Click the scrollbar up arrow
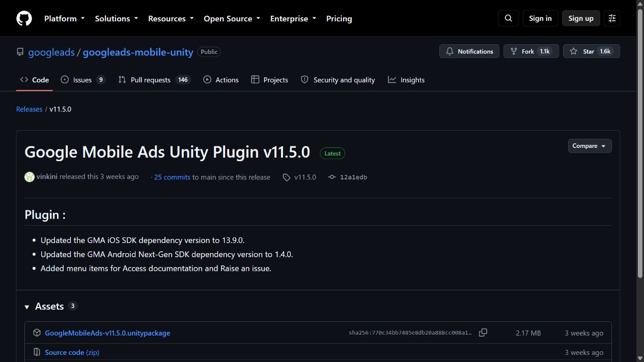 tap(640, 4)
